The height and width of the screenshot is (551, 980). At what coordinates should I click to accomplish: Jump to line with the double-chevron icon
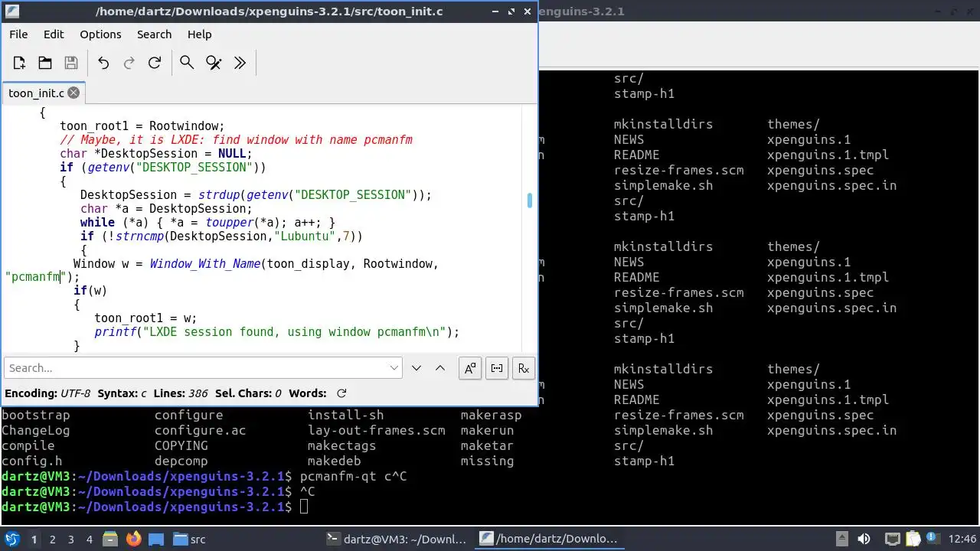(x=240, y=64)
